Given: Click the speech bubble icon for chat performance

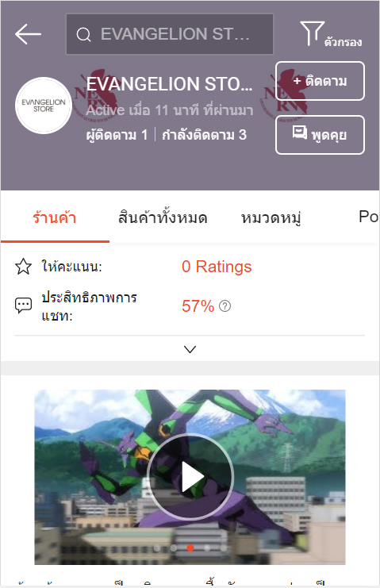Looking at the screenshot, I should [23, 306].
